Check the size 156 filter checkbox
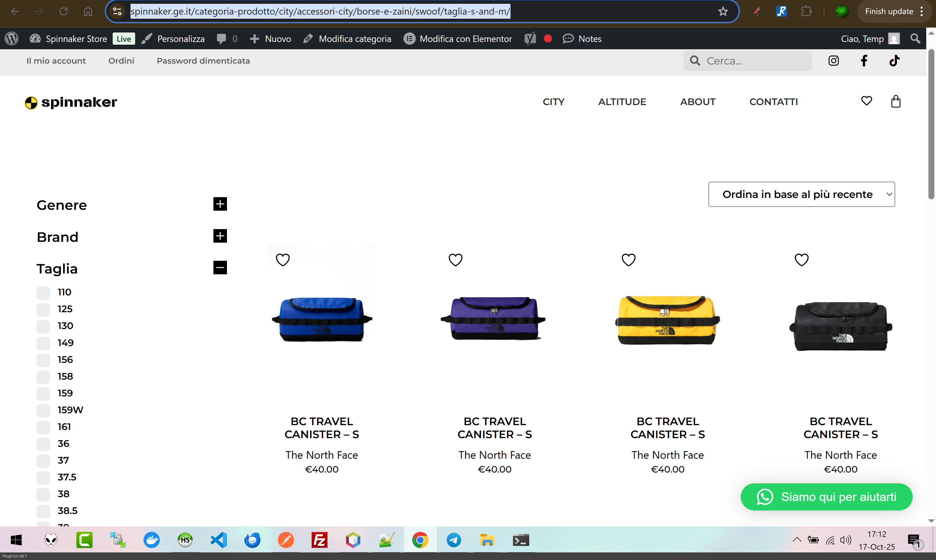Image resolution: width=936 pixels, height=560 pixels. tap(43, 360)
